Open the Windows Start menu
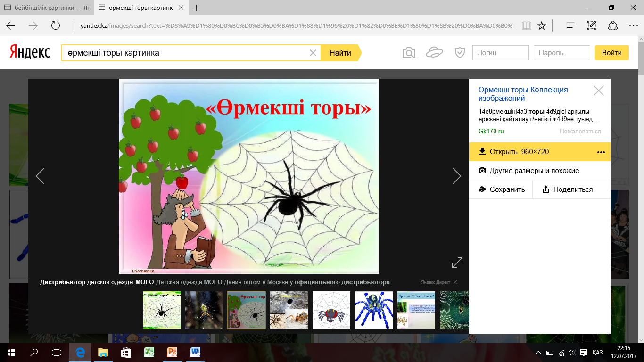 coord(11,352)
